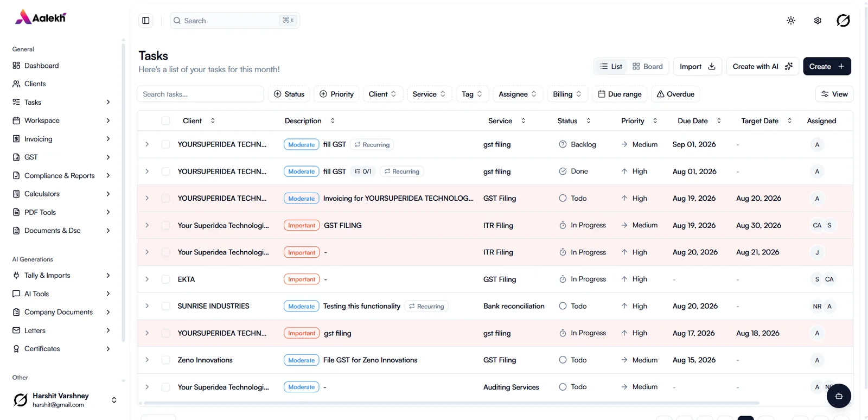Switch to Board view
Viewport: 868px width, 420px height.
tap(648, 66)
